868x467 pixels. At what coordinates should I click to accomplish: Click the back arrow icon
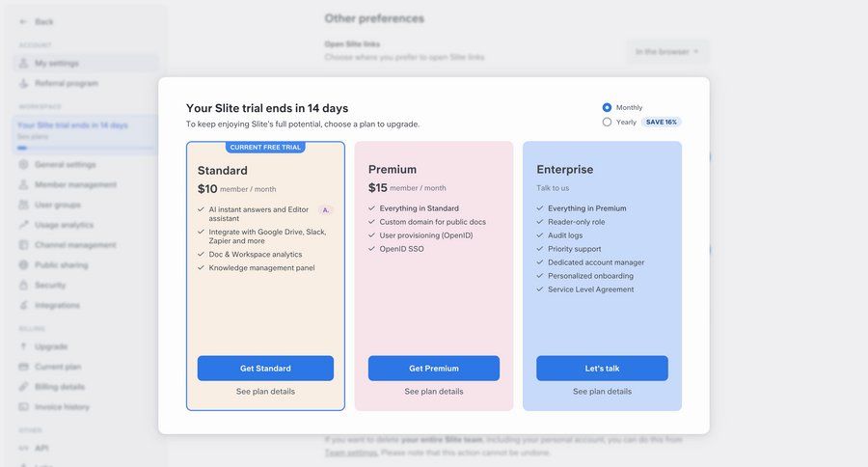pos(23,21)
